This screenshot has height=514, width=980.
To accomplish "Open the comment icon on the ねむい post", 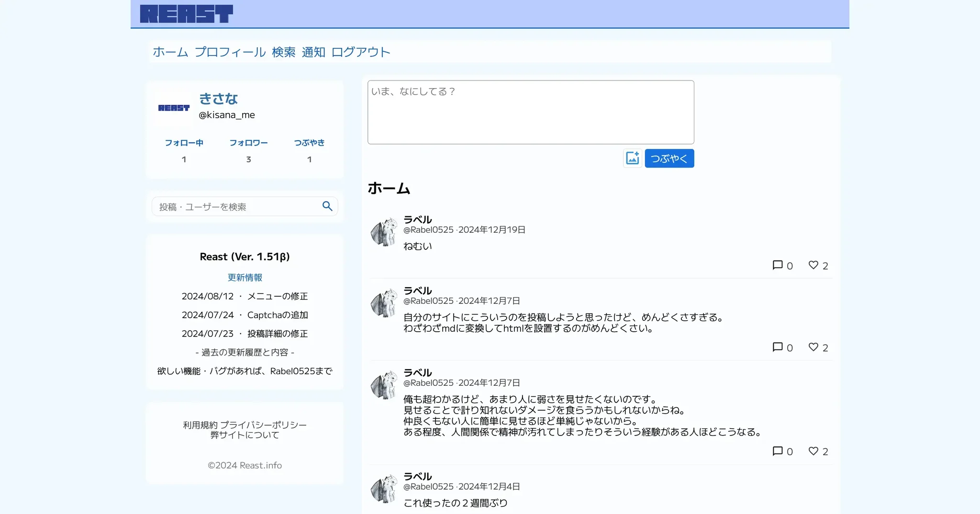I will [x=778, y=265].
